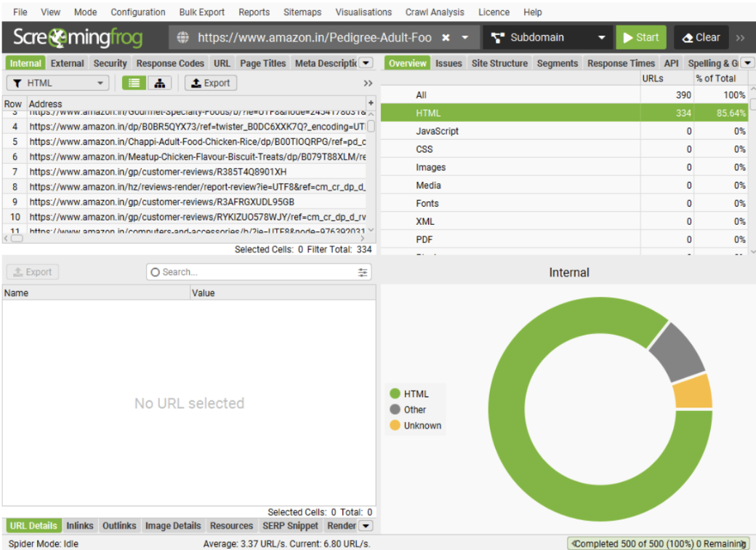Add column with plus icon
Image resolution: width=756 pixels, height=550 pixels.
coord(371,103)
